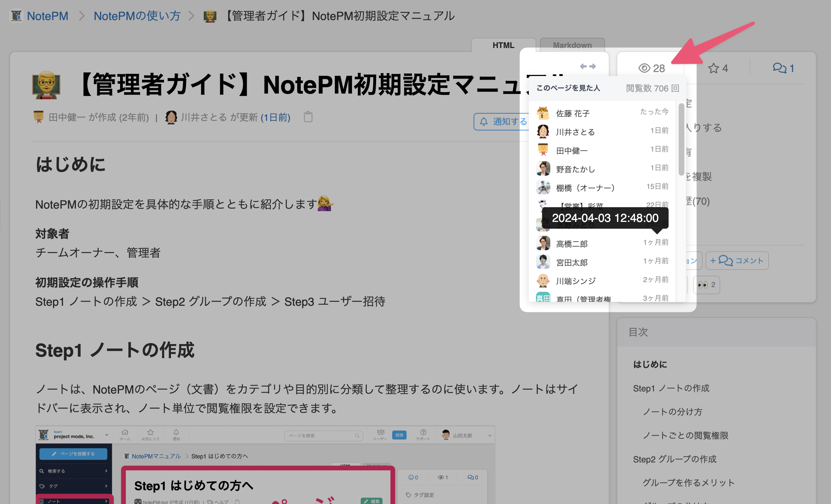Click the star favorites icon showing 4
The height and width of the screenshot is (504, 831).
coord(718,68)
